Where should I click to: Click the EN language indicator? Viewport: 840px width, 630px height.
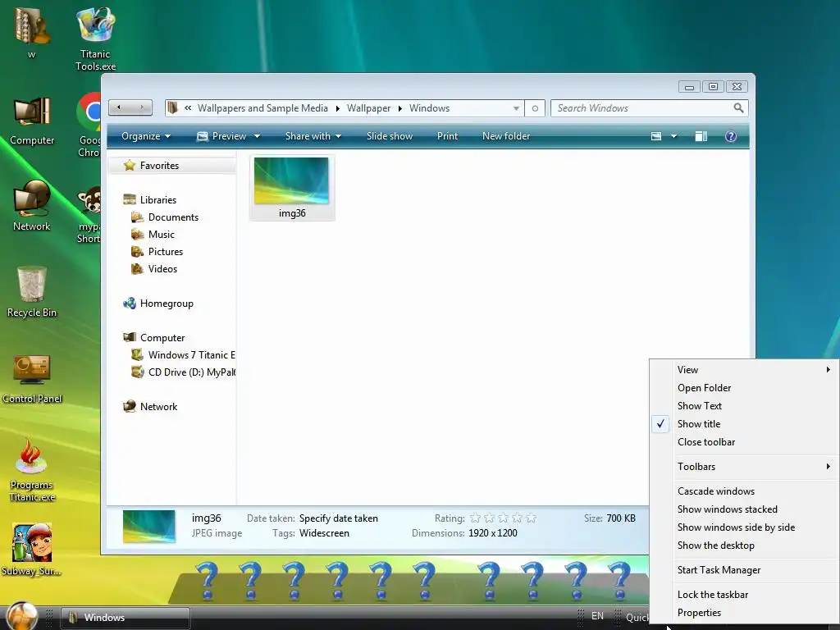(597, 616)
